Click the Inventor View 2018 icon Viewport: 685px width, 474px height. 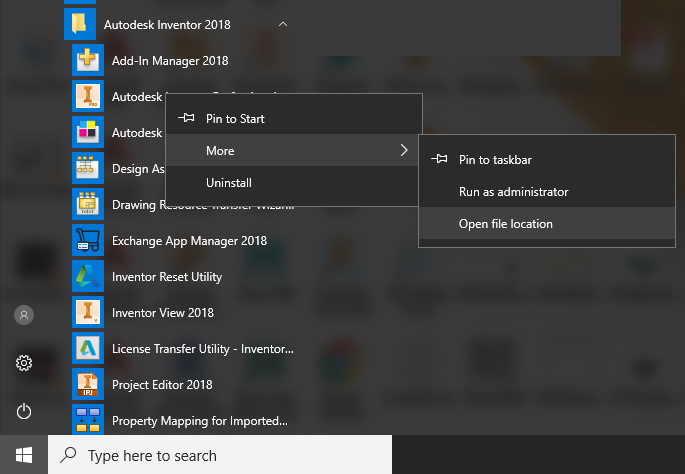(x=88, y=312)
